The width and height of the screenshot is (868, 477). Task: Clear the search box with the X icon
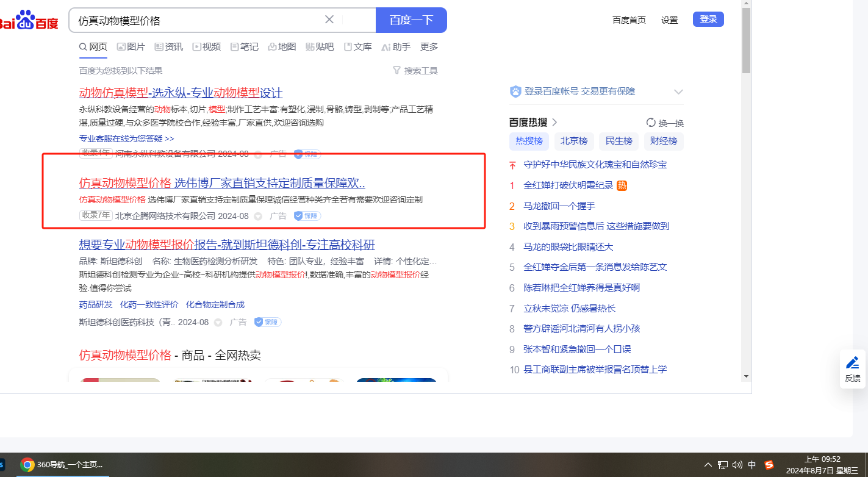pos(329,20)
